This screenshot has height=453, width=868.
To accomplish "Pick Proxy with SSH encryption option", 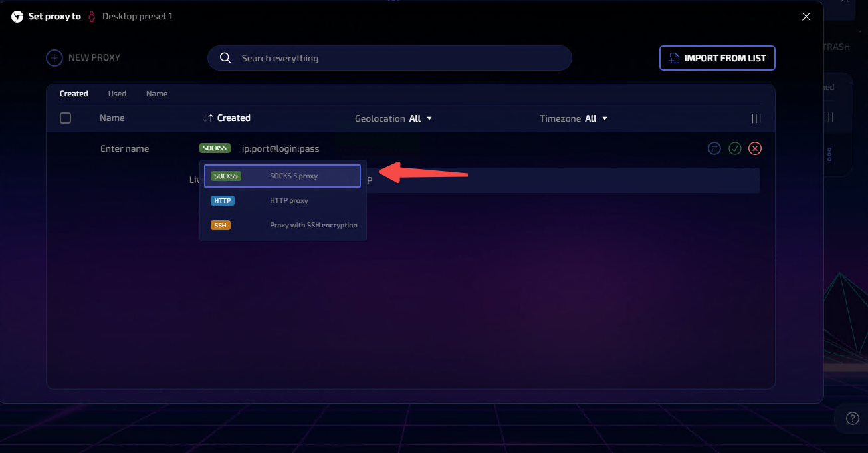I will [x=282, y=225].
